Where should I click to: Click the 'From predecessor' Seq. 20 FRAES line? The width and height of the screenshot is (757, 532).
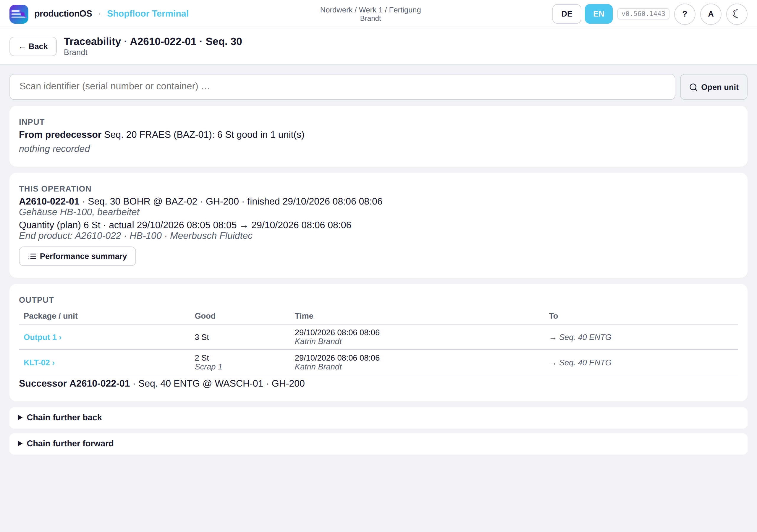pyautogui.click(x=161, y=134)
